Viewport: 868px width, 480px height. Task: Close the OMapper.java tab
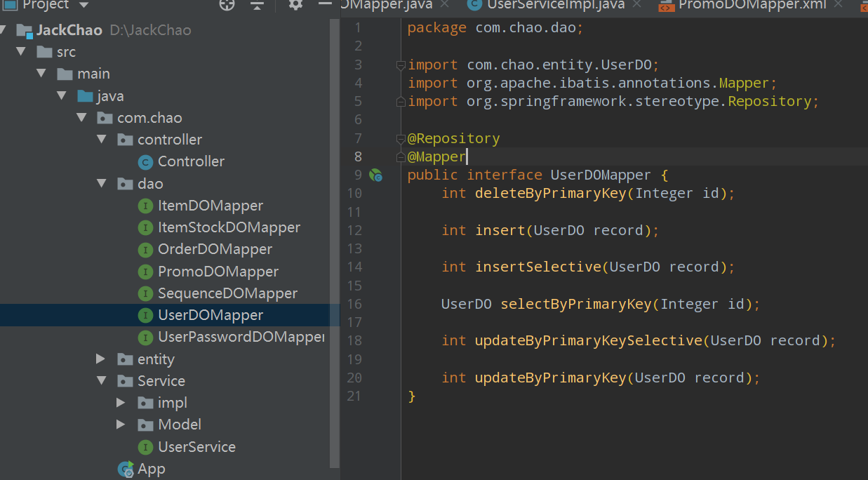click(445, 4)
